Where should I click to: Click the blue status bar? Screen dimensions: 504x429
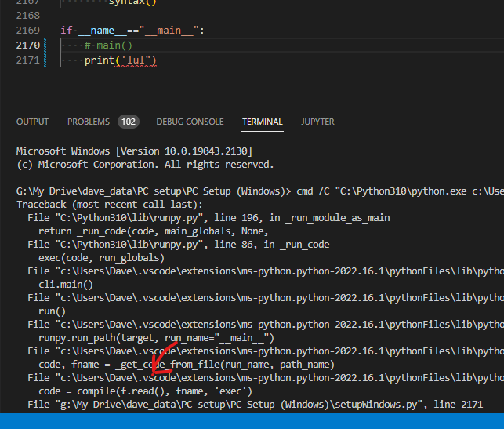coord(252,420)
